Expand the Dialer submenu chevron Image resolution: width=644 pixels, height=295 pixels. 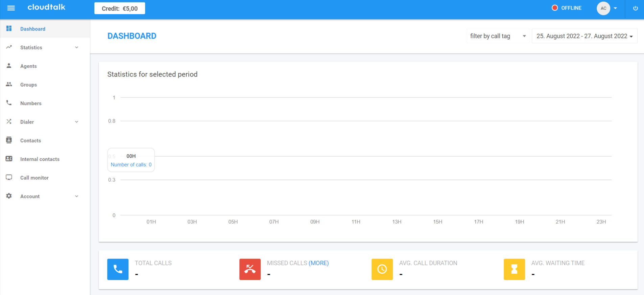[x=77, y=122]
